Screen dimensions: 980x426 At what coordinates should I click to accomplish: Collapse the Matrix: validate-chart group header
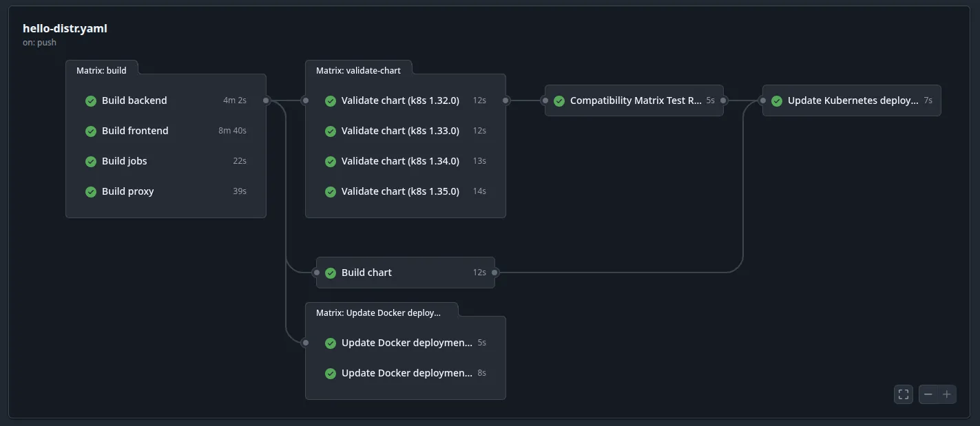coord(358,70)
